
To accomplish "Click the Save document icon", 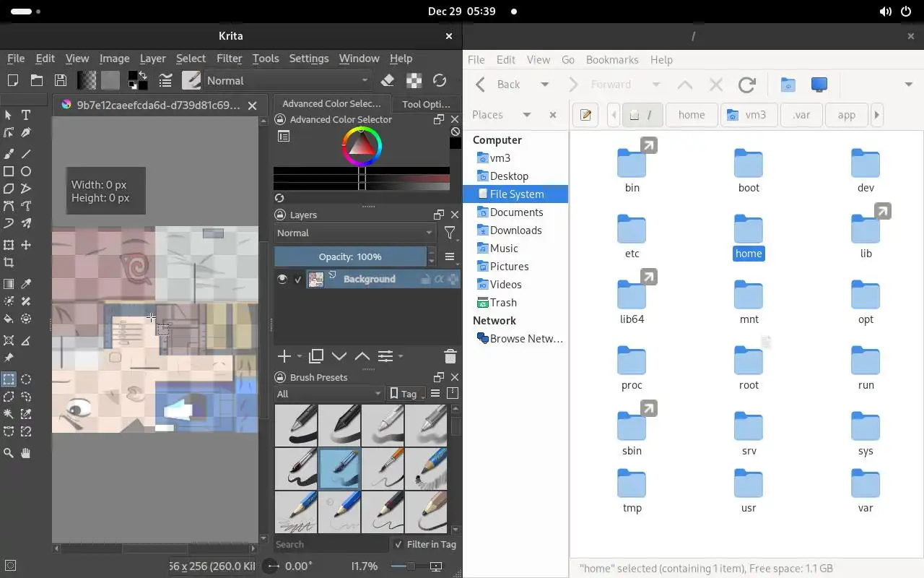I will pyautogui.click(x=61, y=80).
